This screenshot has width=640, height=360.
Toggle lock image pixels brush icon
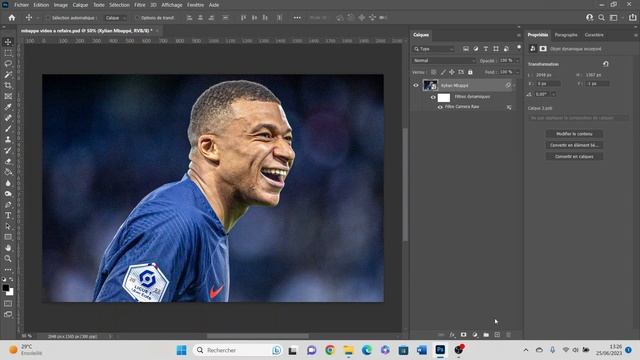click(x=443, y=72)
